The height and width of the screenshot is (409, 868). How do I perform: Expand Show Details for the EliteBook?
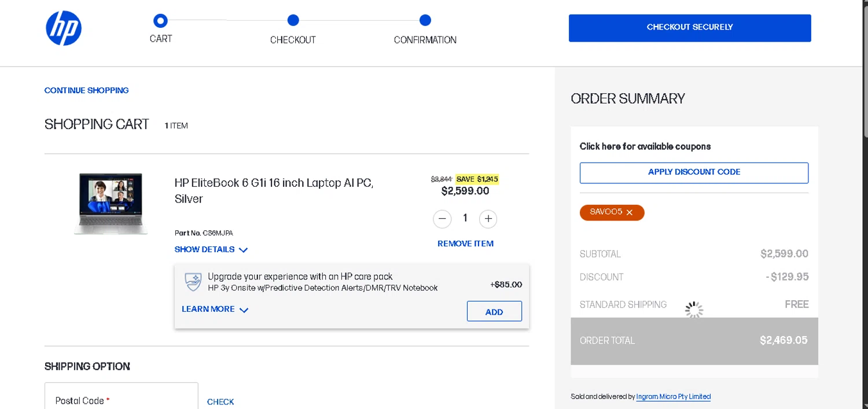pos(205,250)
